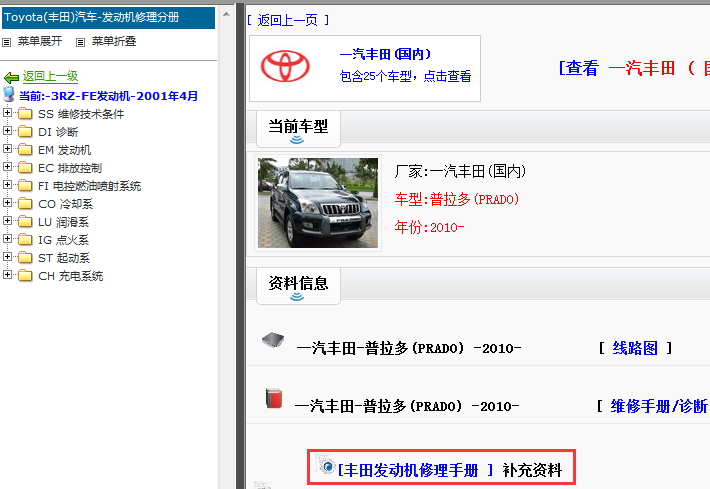
Task: Click the 菜单折叠 list icon
Action: [x=81, y=43]
